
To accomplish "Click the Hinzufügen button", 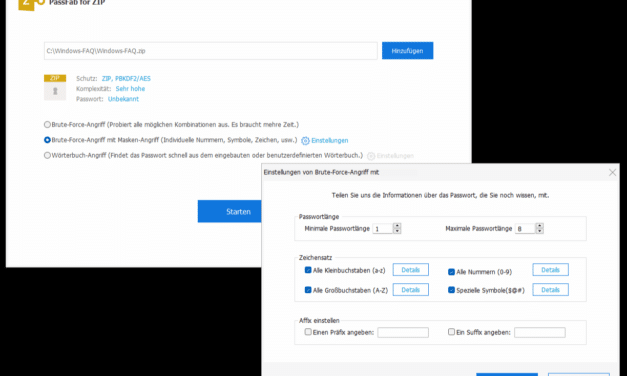I will [407, 51].
